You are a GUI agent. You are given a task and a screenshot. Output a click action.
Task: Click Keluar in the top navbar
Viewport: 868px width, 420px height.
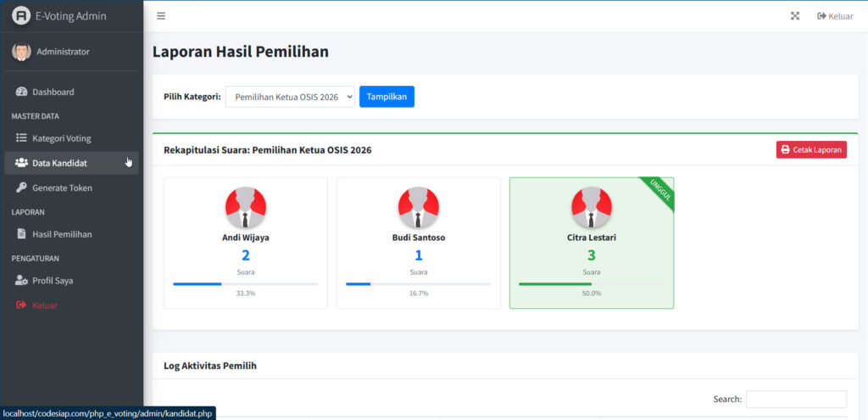point(835,16)
